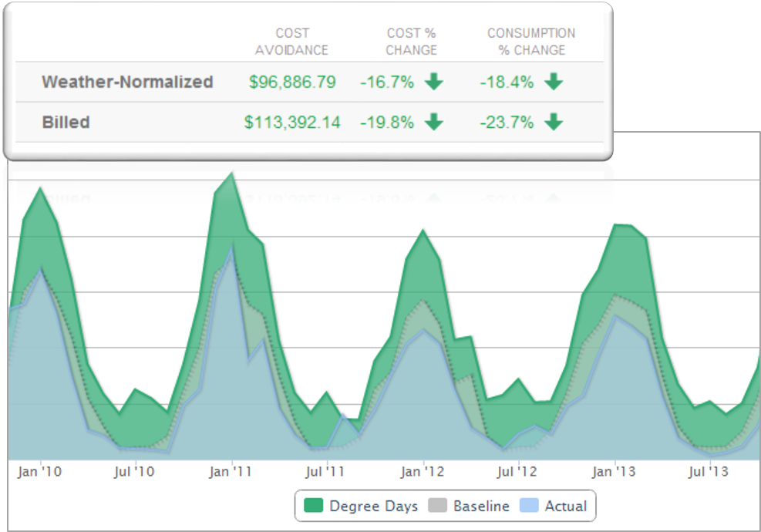Toggle the Degree Days legend series
Screen dimensions: 761x532
361,506
